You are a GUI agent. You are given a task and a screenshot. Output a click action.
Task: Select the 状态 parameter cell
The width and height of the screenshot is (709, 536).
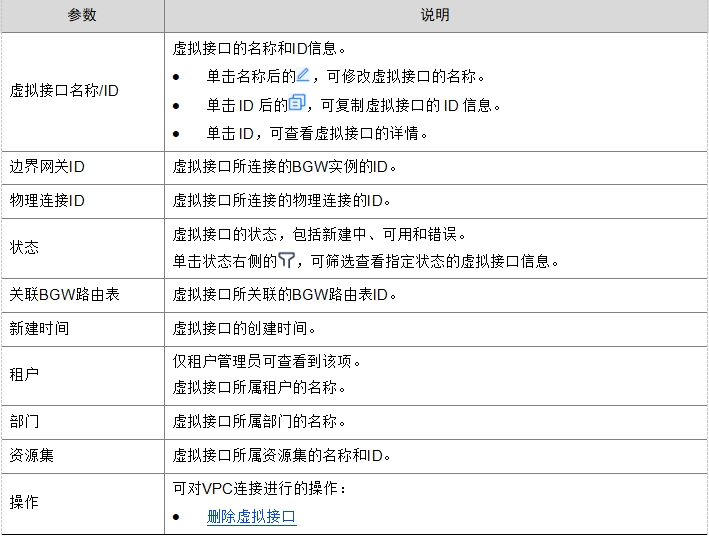pos(82,248)
